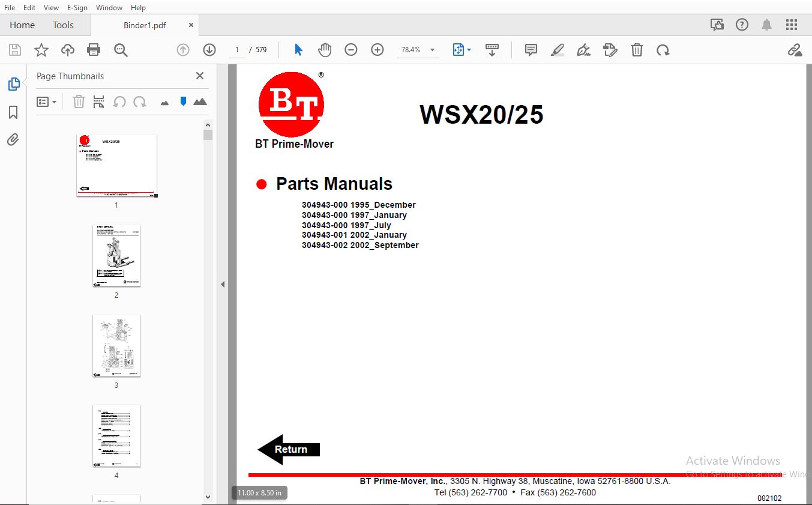Open the Attachments paperclip panel

(x=13, y=140)
